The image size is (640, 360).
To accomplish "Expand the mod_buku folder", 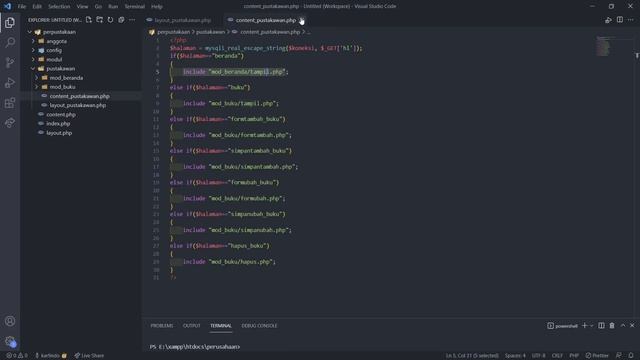I will click(37, 87).
